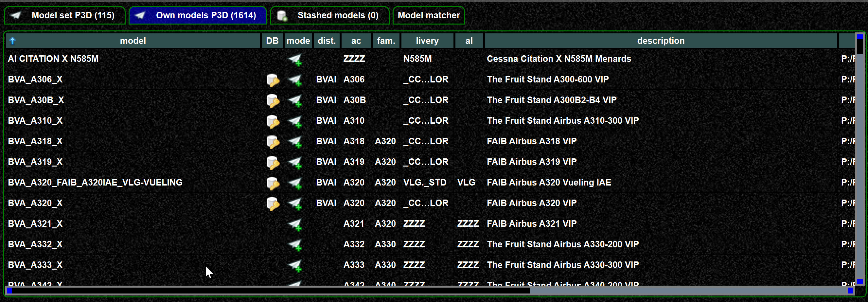Click the mode icon for BVA_A321_X
The width and height of the screenshot is (868, 302).
click(295, 224)
